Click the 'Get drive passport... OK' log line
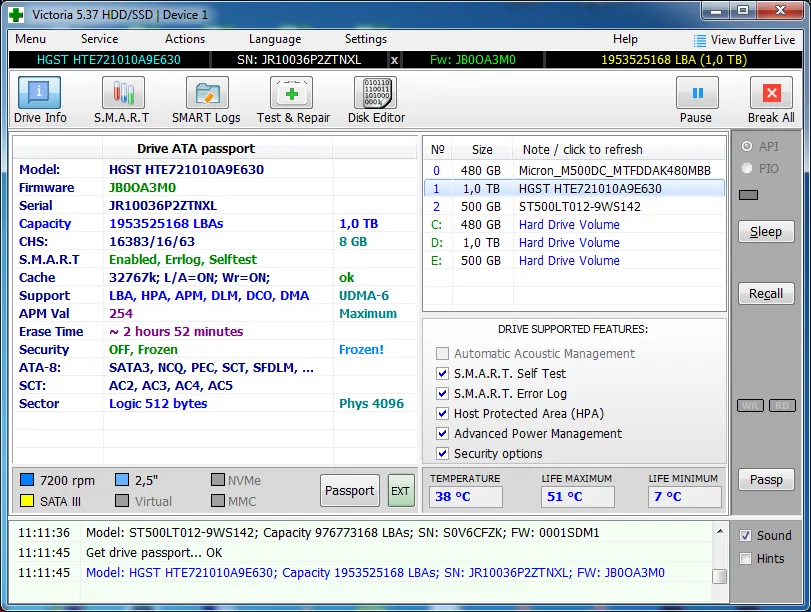This screenshot has width=811, height=612. tap(154, 553)
